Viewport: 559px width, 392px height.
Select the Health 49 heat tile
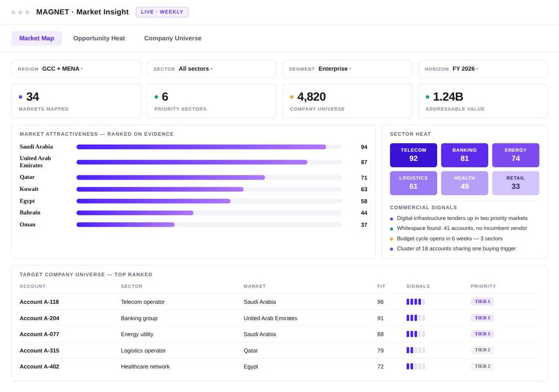(465, 183)
